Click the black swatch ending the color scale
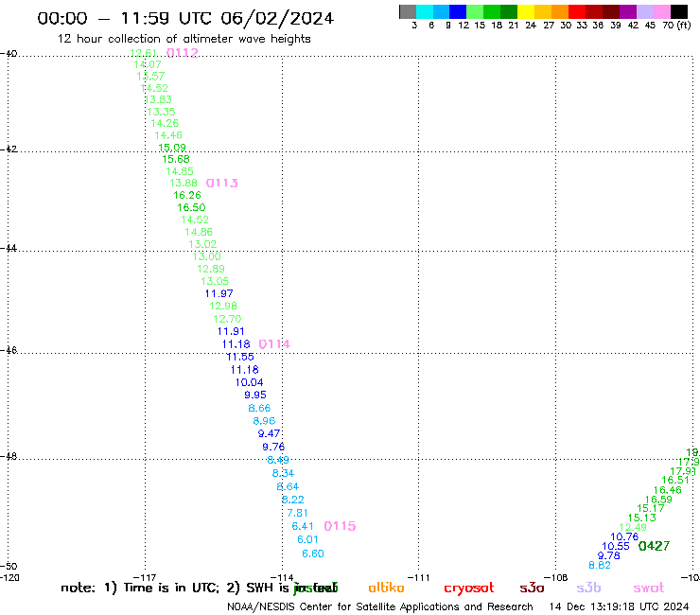Viewport: 700px width, 615px height. [679, 11]
